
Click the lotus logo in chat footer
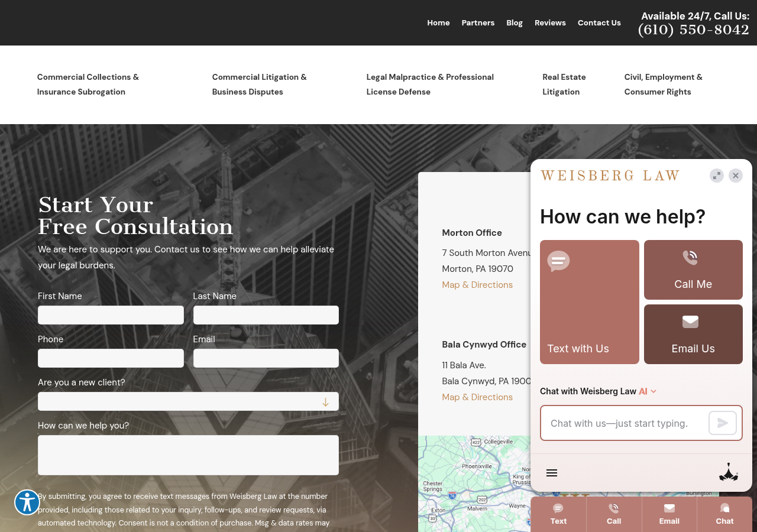coord(729,472)
